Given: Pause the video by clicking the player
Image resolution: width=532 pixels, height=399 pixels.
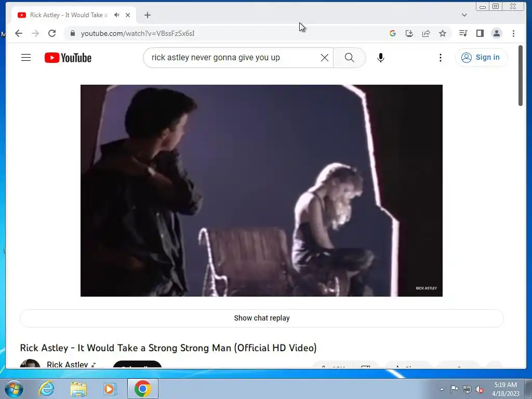Looking at the screenshot, I should 261,190.
